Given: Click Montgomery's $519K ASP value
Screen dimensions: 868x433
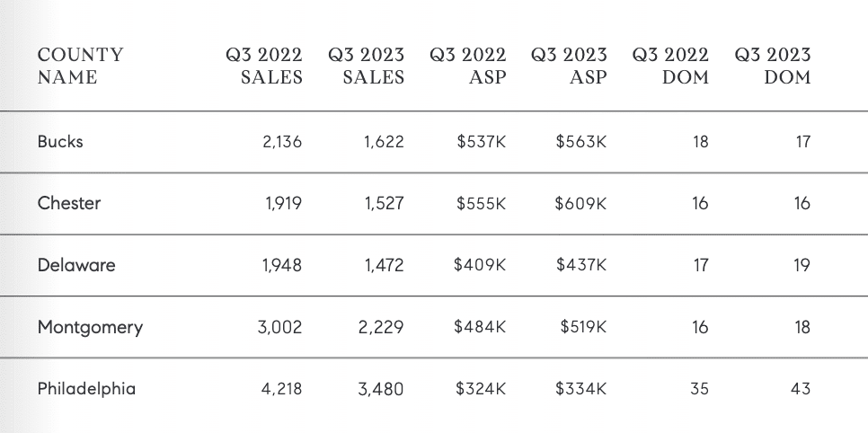Looking at the screenshot, I should coord(583,327).
